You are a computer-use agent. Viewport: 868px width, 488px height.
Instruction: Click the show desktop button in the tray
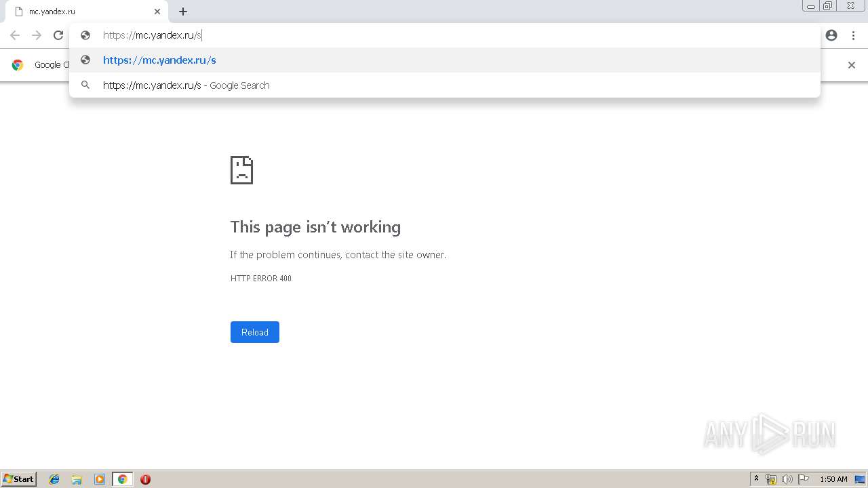pyautogui.click(x=861, y=479)
